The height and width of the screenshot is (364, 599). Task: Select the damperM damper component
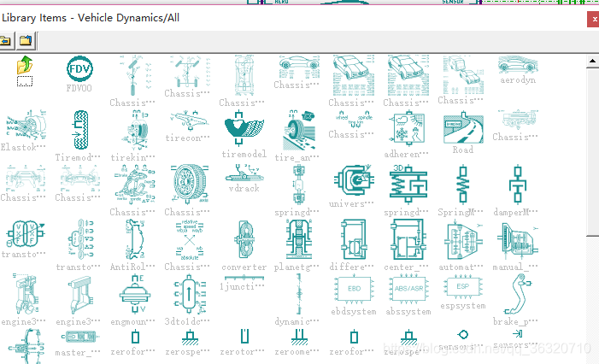point(517,184)
